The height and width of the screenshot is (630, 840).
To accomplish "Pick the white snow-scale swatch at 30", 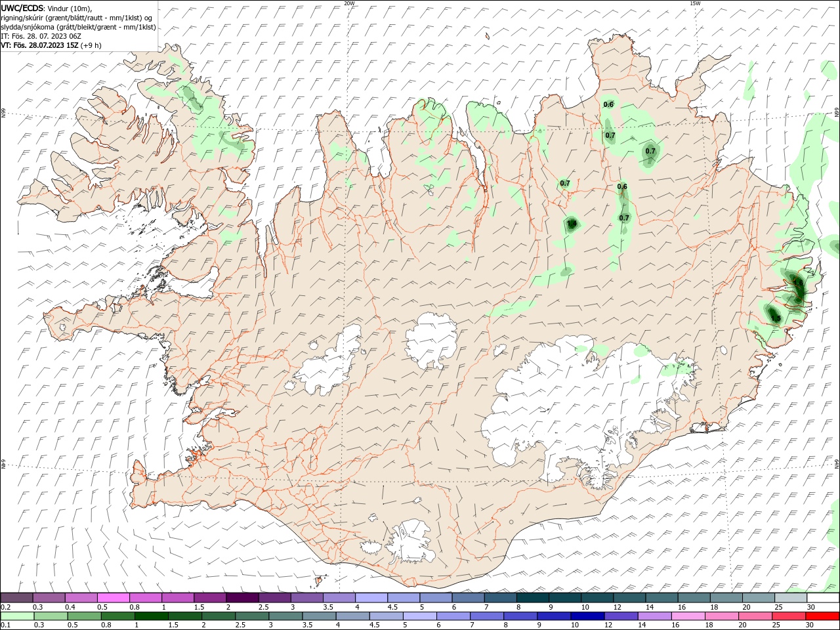I will 824,598.
